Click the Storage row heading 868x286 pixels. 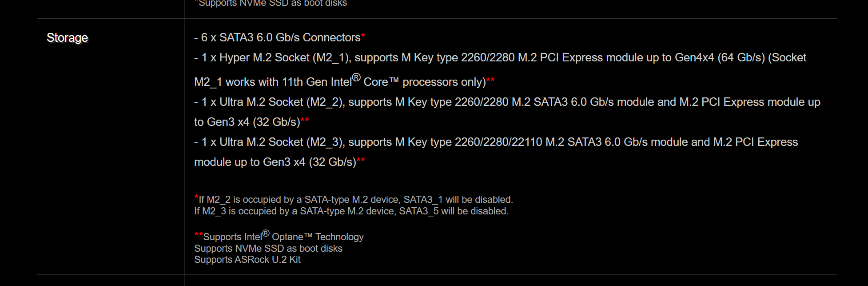tap(67, 38)
